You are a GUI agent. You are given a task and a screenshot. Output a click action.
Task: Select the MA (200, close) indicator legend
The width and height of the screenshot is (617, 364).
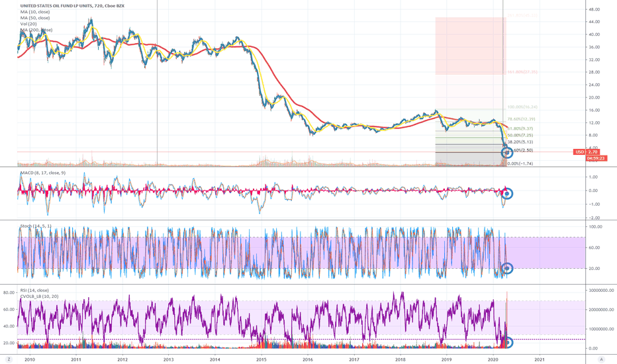coord(36,30)
